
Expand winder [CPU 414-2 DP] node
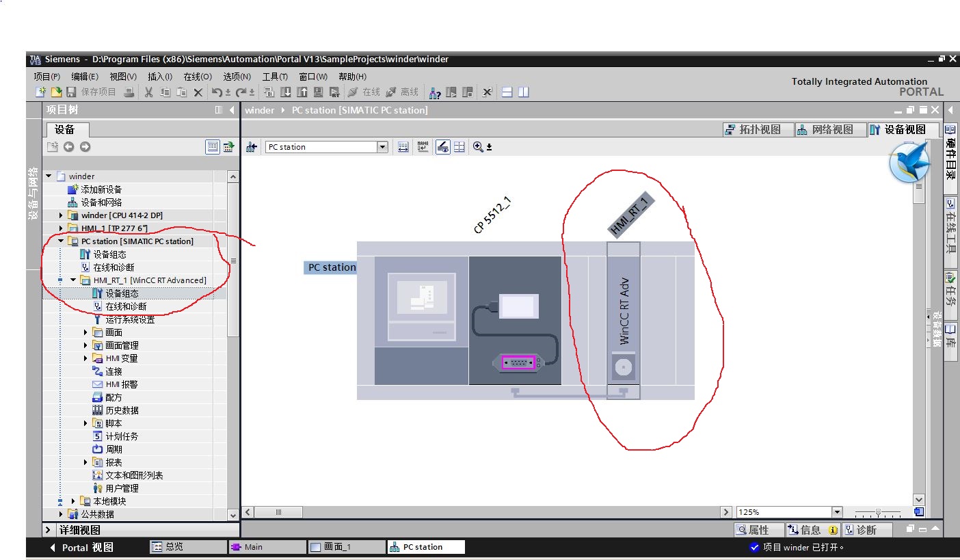(61, 215)
